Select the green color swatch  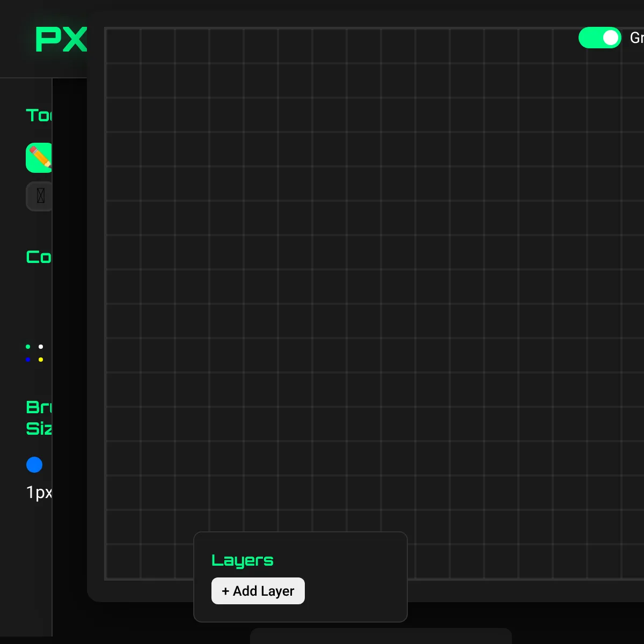pos(27,346)
